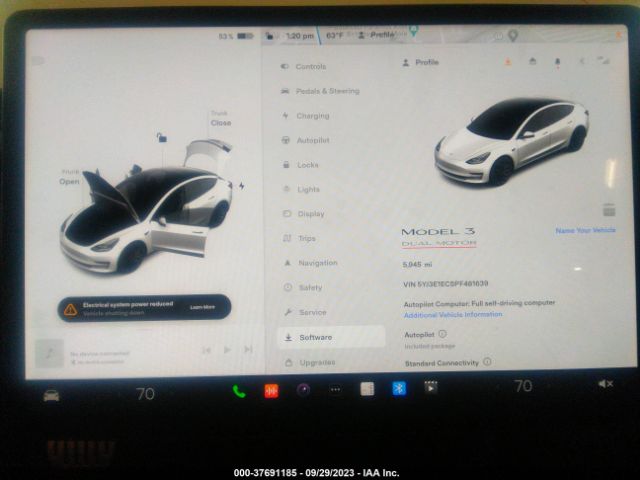Tap Name Your Vehicle link
The image size is (640, 480).
pyautogui.click(x=585, y=231)
